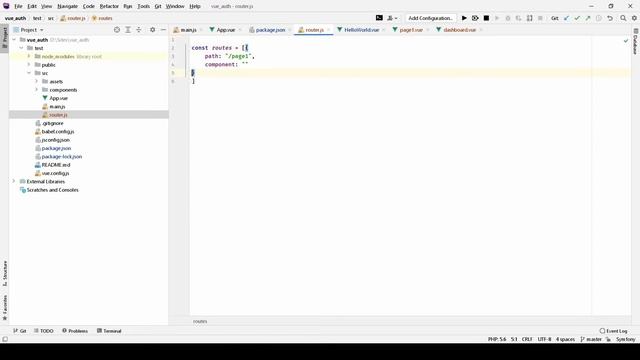Commit changes with the green checkmark
Image resolution: width=640 pixels, height=360 pixels.
pyautogui.click(x=577, y=18)
